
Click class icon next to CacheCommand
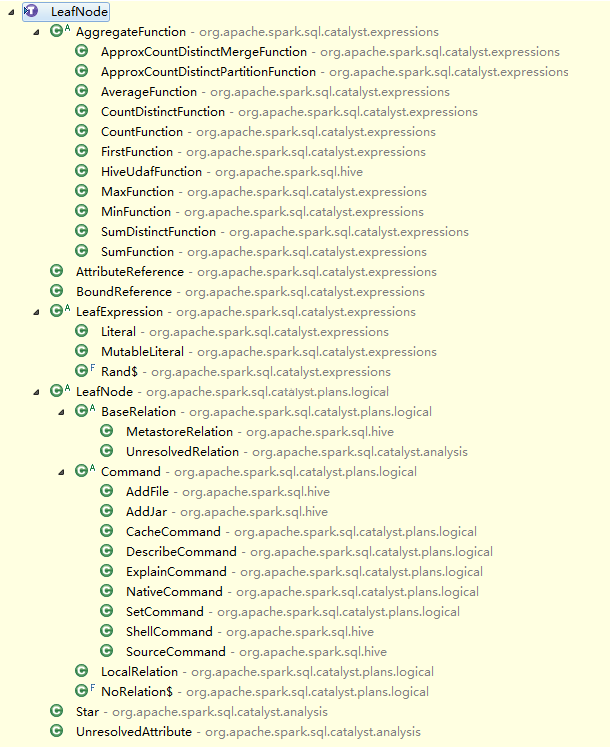[107, 531]
